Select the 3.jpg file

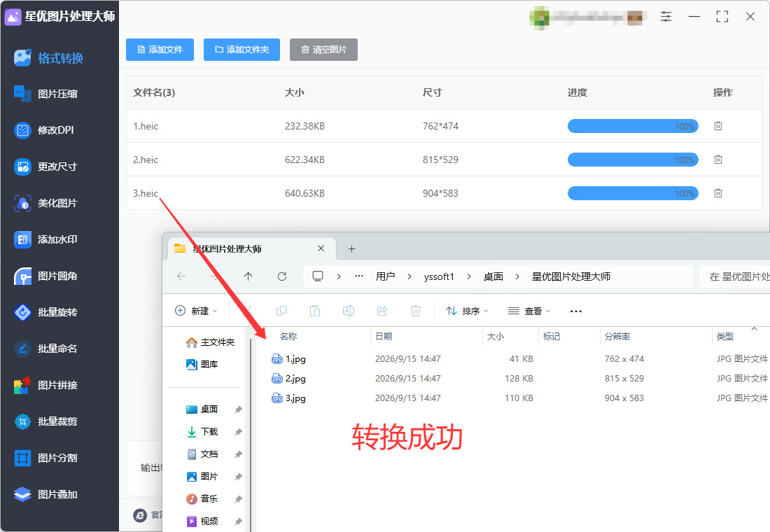pos(288,398)
